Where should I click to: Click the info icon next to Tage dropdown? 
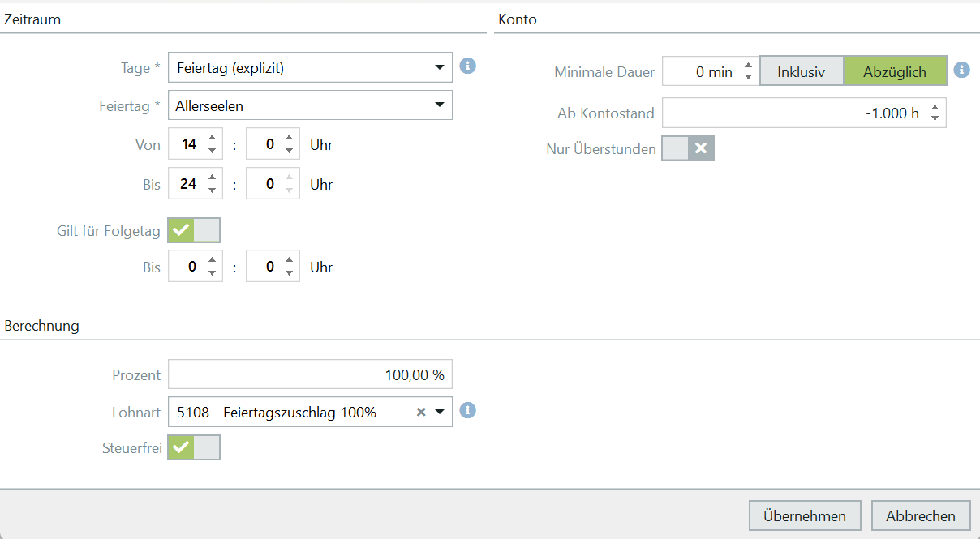click(x=467, y=66)
